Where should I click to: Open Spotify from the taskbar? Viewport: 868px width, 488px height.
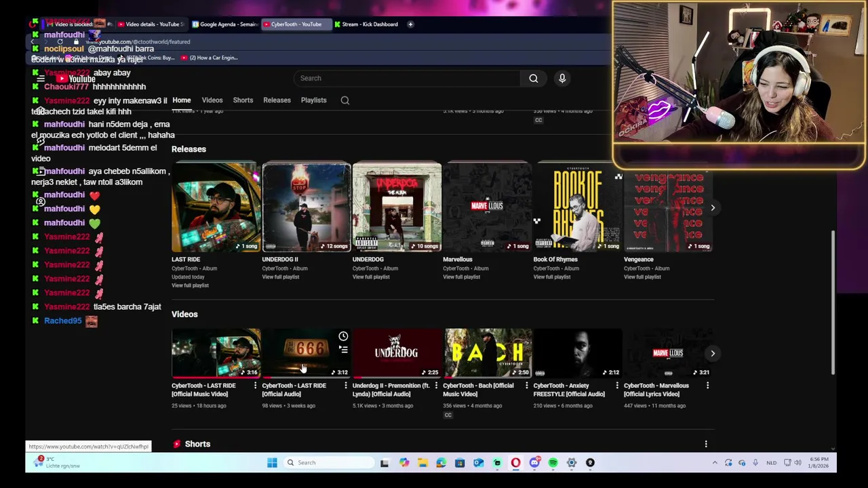(x=553, y=463)
